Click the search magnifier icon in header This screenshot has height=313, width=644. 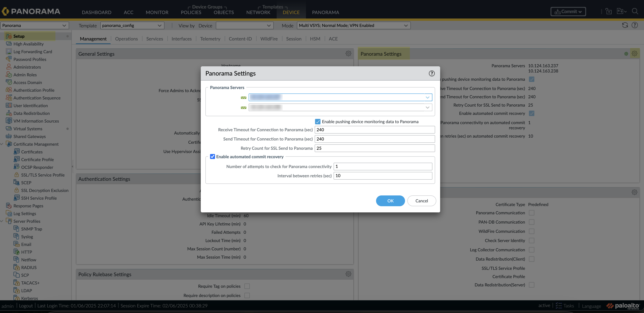(x=635, y=11)
